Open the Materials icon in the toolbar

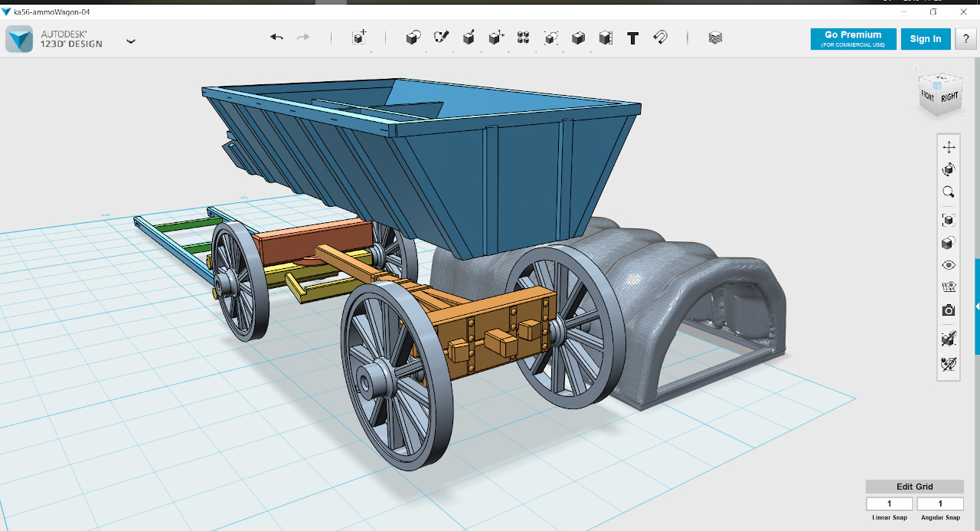(x=715, y=38)
